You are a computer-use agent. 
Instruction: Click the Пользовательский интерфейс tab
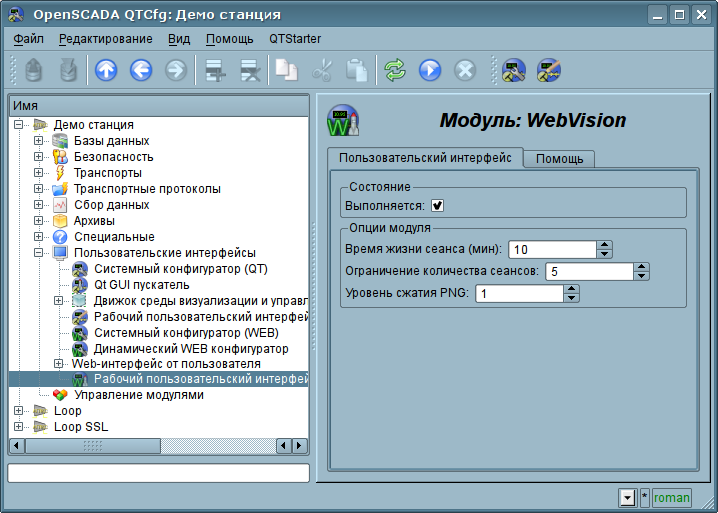(425, 158)
